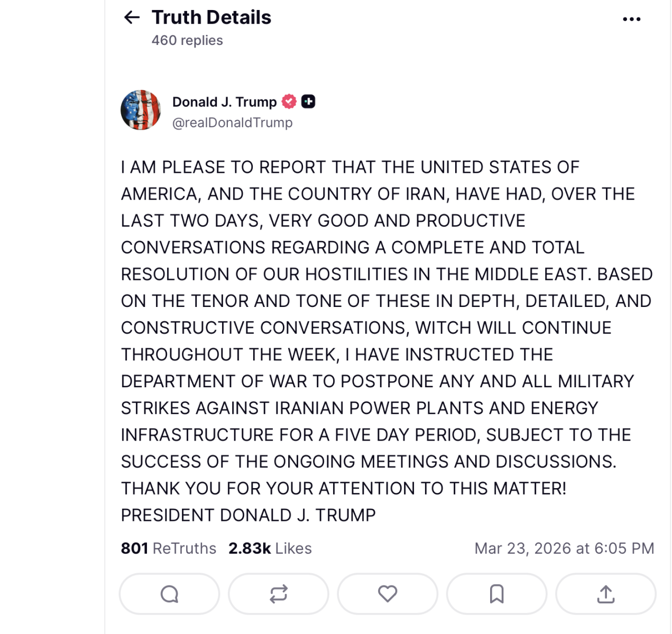This screenshot has width=672, height=634.
Task: Click the Truth+ badge beside the checkmark
Action: click(x=309, y=101)
